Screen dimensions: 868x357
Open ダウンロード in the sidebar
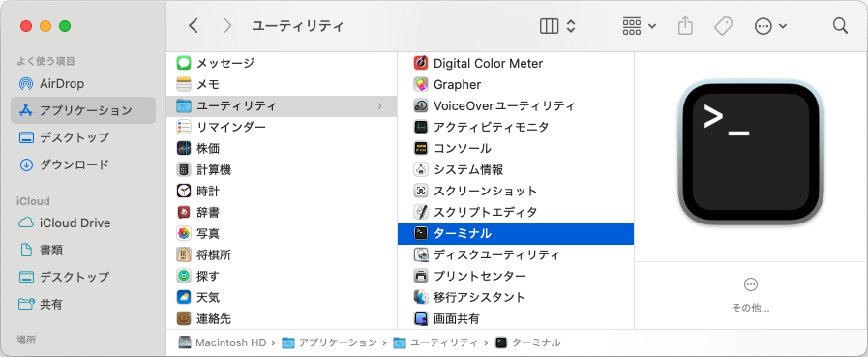83,164
